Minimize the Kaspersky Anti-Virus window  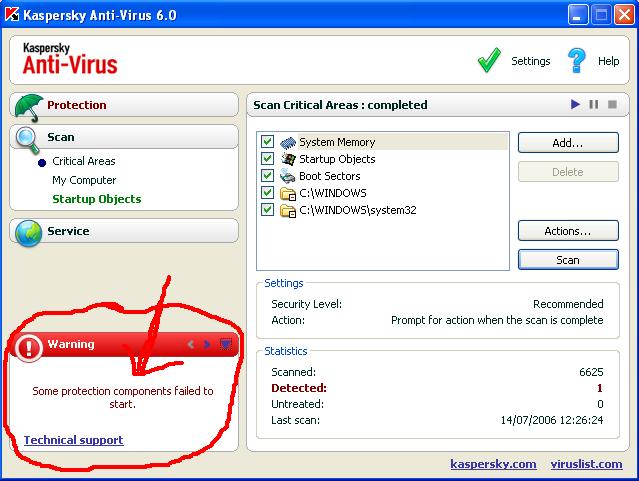tap(578, 15)
